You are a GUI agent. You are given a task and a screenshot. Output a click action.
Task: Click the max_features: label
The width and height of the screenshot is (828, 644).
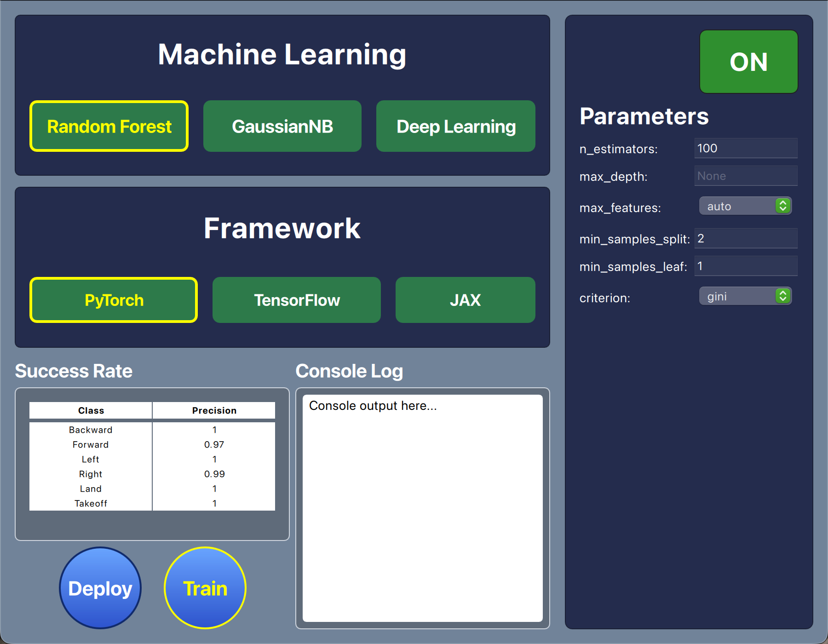click(x=620, y=208)
